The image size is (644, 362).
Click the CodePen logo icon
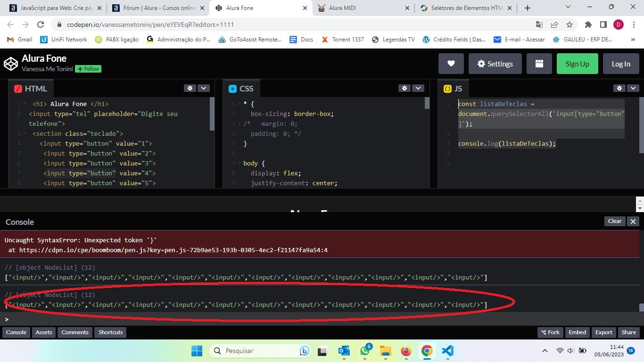coord(11,64)
